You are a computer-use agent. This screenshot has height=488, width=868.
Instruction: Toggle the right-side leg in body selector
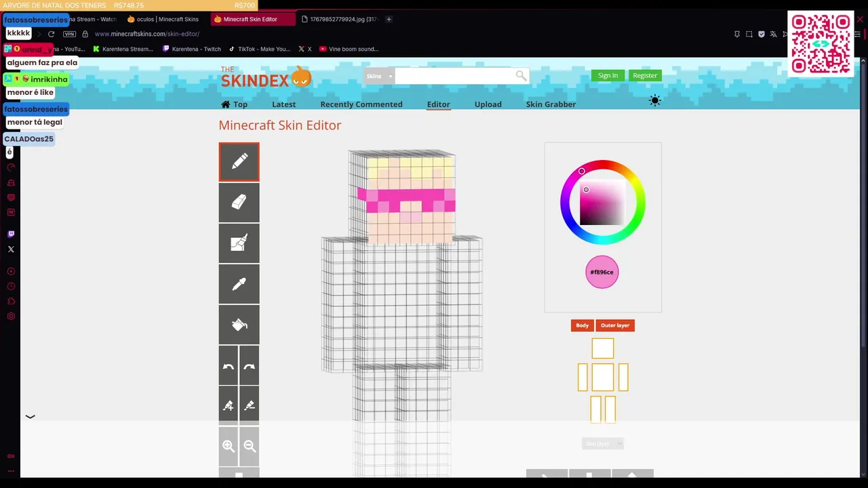tap(610, 409)
